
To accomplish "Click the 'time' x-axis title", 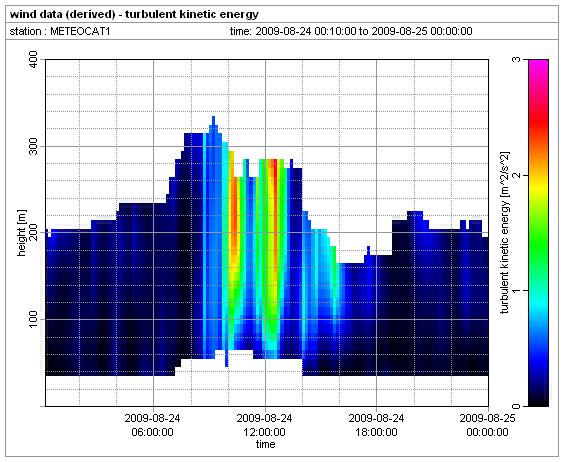I will 265,444.
